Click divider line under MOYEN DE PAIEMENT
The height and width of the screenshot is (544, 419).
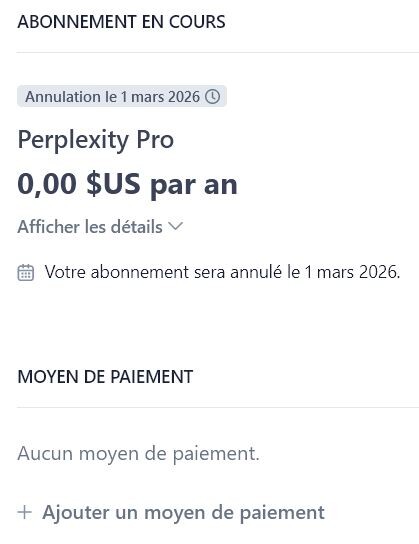point(218,407)
